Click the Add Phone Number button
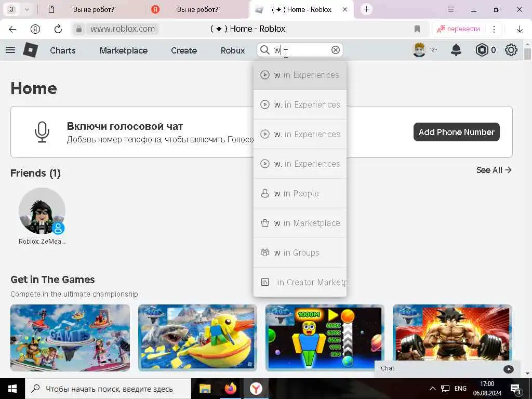This screenshot has width=532, height=399. click(x=456, y=132)
